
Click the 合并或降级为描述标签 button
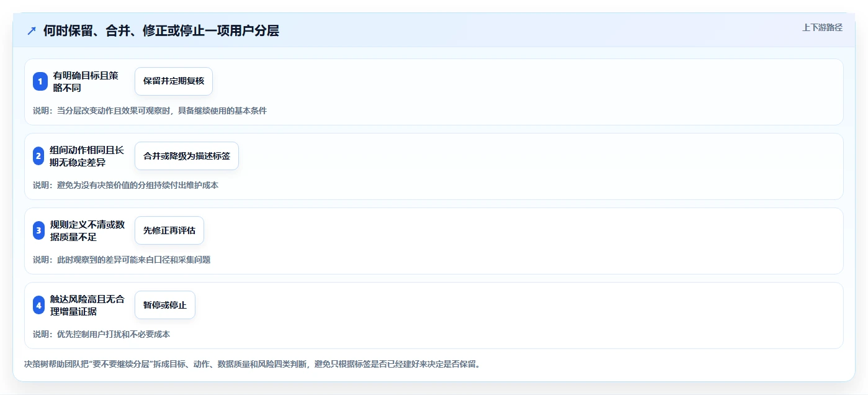(x=187, y=156)
